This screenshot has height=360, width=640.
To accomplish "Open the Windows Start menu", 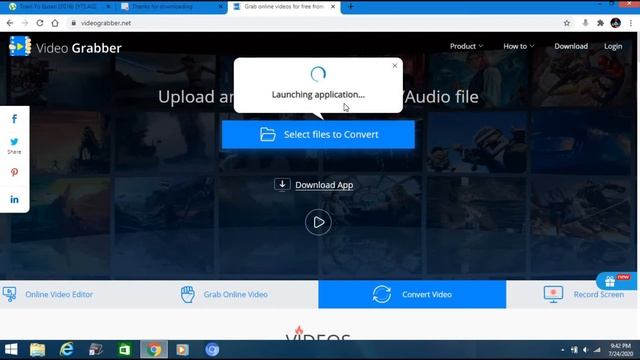I will coord(11,349).
